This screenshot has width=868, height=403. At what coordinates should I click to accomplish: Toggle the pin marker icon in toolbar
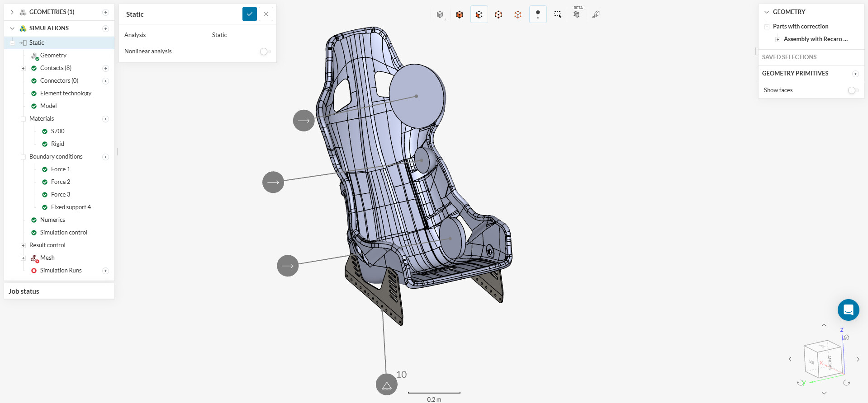(x=538, y=14)
